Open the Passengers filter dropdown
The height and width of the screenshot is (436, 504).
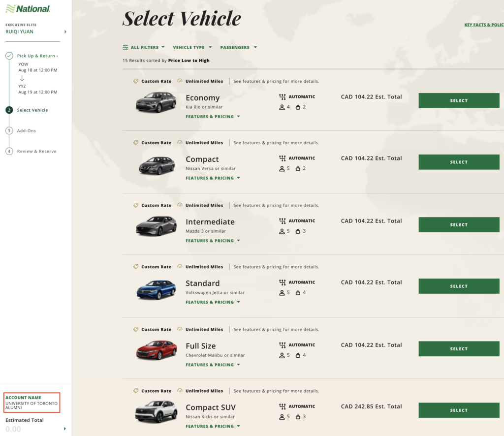[x=239, y=47]
